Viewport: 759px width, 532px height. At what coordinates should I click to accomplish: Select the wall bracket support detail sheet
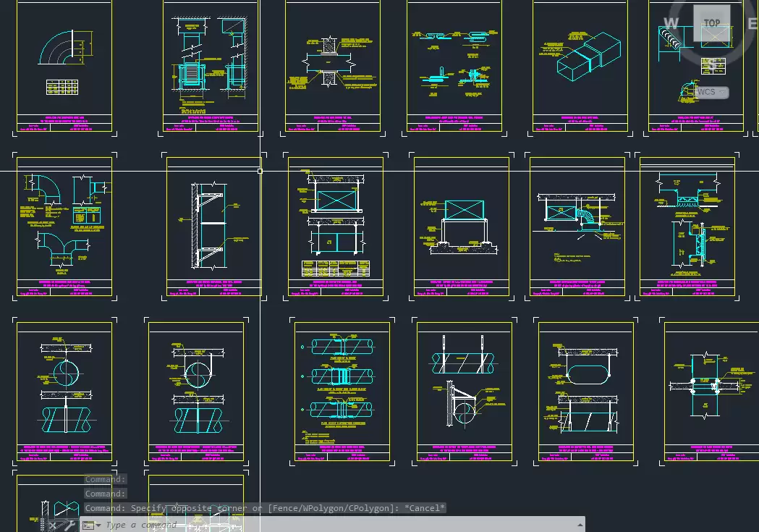tap(214, 226)
